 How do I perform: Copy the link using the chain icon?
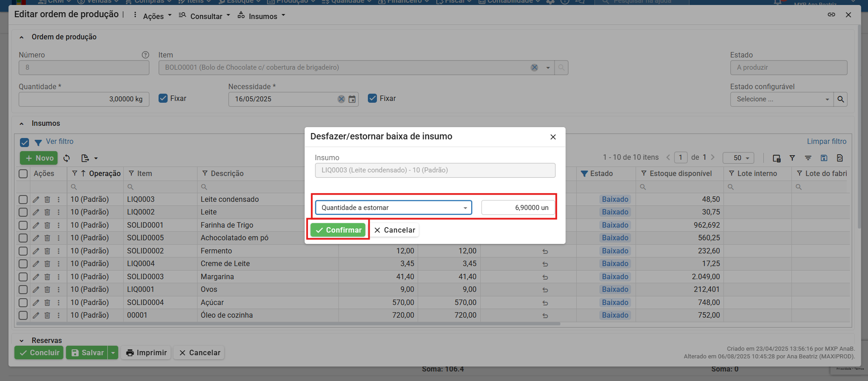pyautogui.click(x=831, y=14)
